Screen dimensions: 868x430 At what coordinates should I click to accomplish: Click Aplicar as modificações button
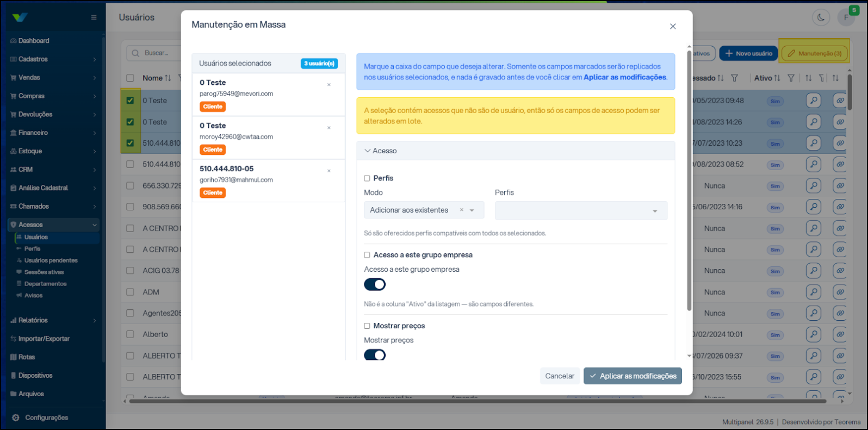click(633, 376)
